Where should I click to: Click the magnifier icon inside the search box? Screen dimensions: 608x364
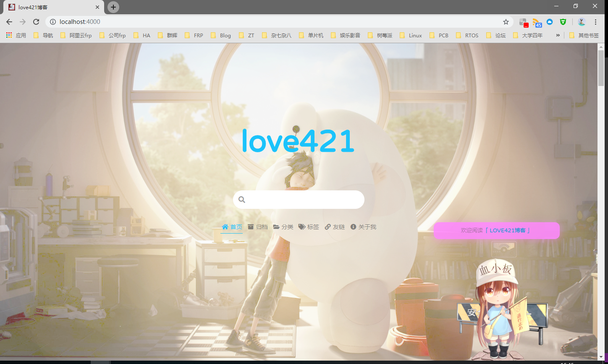click(242, 199)
